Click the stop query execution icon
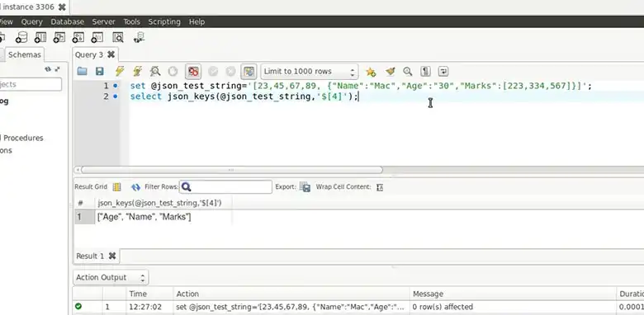Image resolution: width=644 pixels, height=315 pixels. point(173,72)
